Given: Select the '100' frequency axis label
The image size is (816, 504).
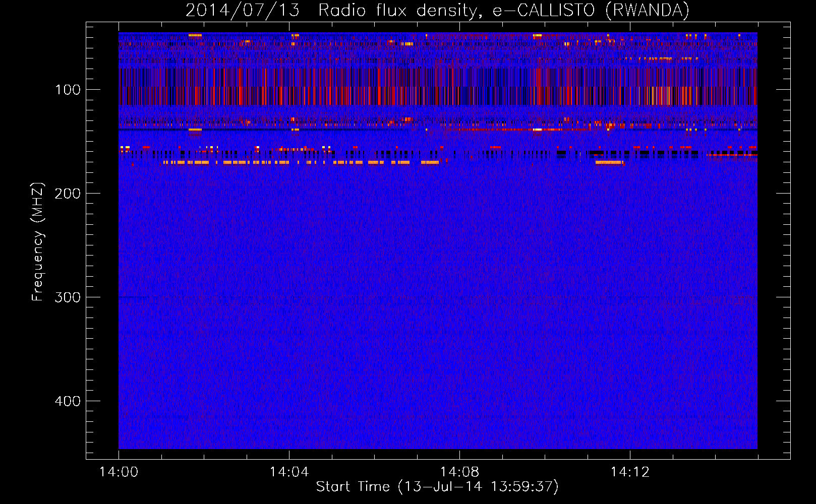Looking at the screenshot, I should pyautogui.click(x=68, y=90).
